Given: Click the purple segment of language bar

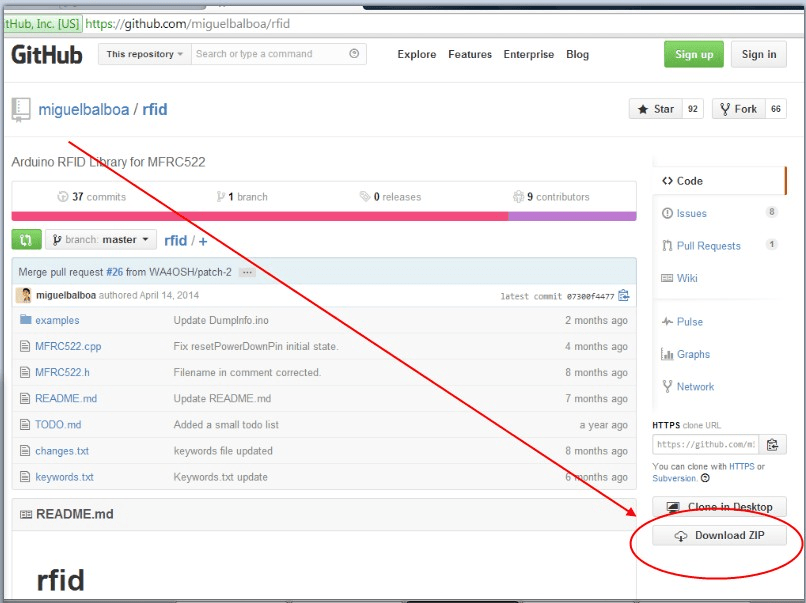Looking at the screenshot, I should pyautogui.click(x=572, y=216).
